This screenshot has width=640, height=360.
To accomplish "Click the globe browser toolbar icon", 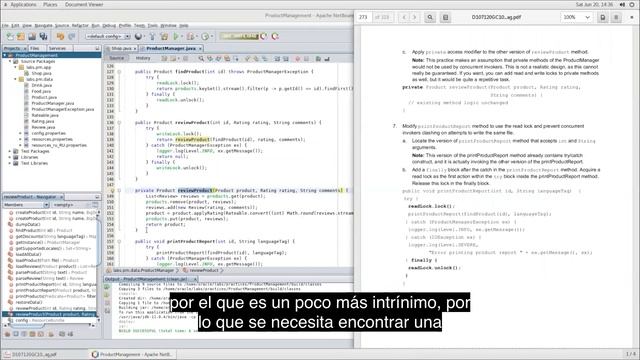I will pyautogui.click(x=138, y=36).
